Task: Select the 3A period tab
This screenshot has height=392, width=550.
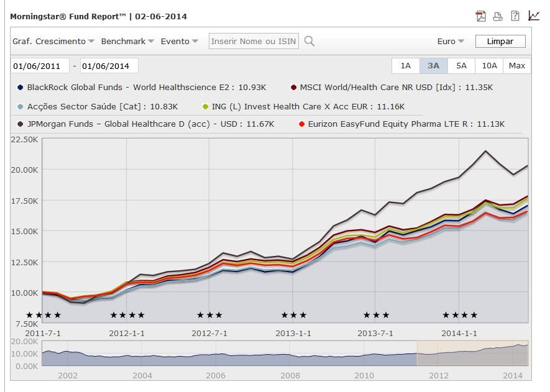Action: [x=434, y=66]
